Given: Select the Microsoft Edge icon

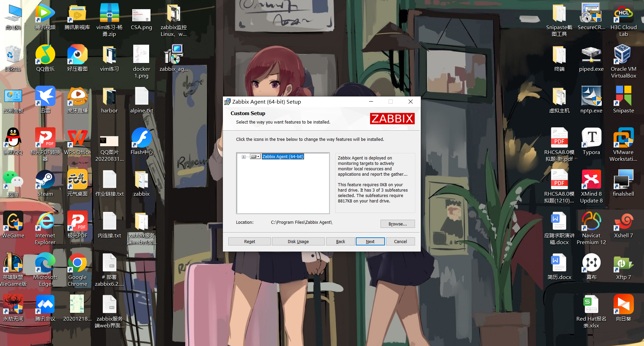Looking at the screenshot, I should point(45,270).
